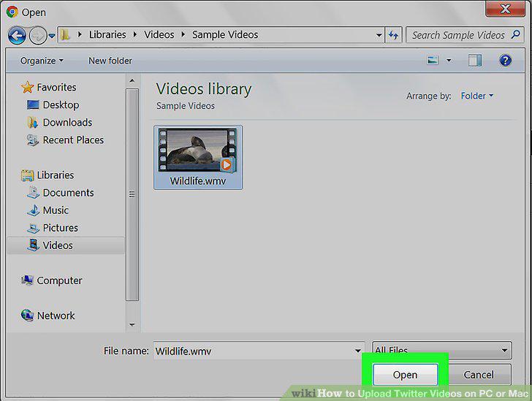Select Computer in the navigation pane
Image resolution: width=532 pixels, height=401 pixels.
[x=59, y=280]
